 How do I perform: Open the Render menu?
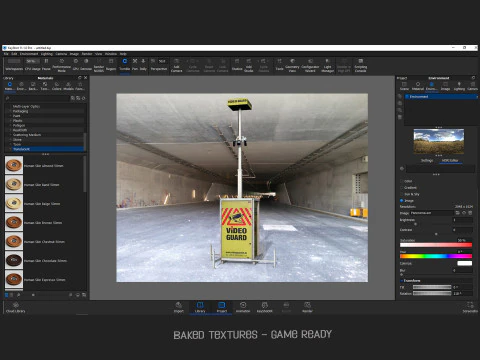tap(87, 54)
